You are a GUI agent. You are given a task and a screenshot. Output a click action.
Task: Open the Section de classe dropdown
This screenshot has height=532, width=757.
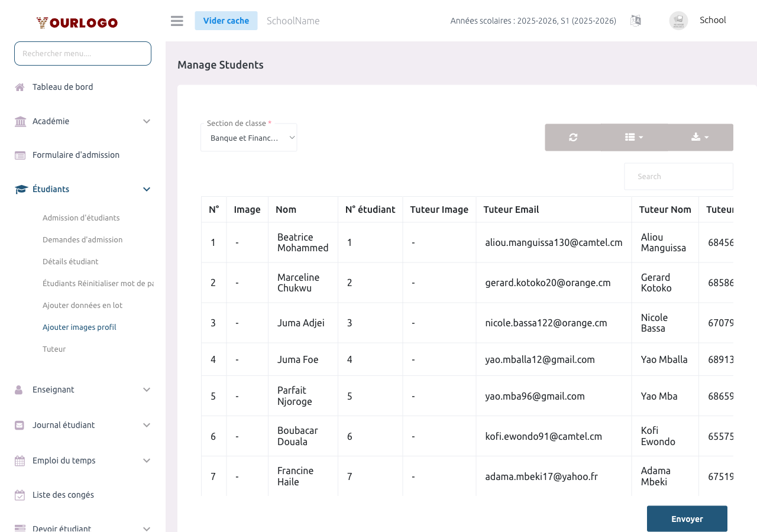coord(249,138)
